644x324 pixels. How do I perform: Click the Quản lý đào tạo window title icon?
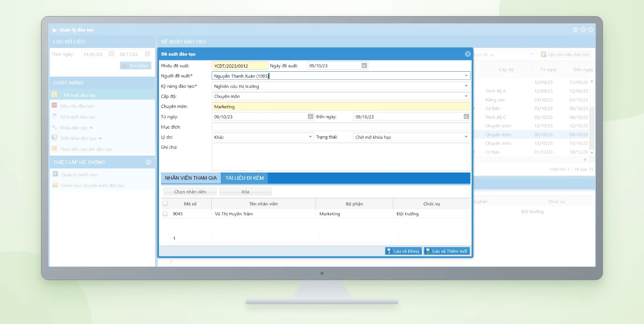[x=55, y=30]
